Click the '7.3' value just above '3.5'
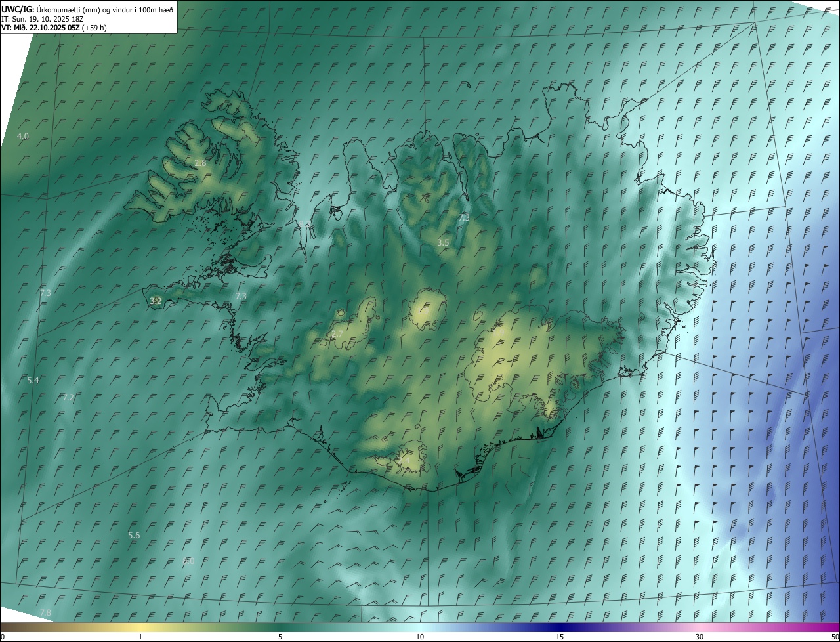 pyautogui.click(x=464, y=217)
